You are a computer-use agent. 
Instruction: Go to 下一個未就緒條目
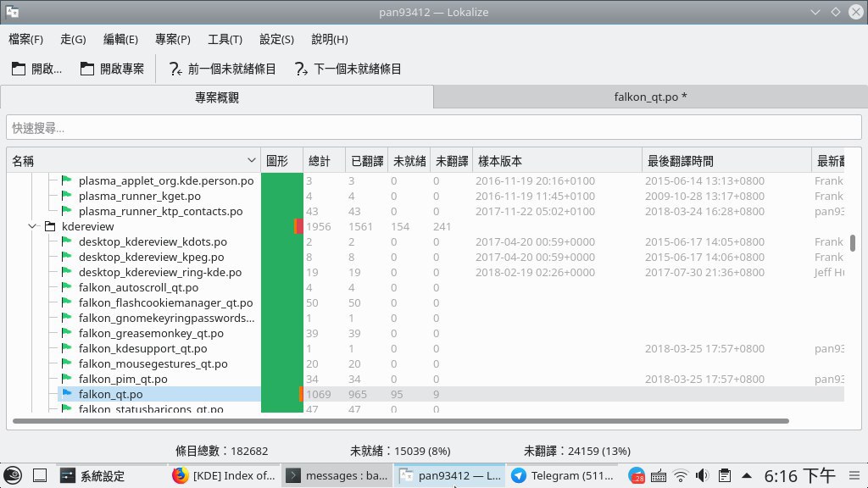click(x=348, y=69)
